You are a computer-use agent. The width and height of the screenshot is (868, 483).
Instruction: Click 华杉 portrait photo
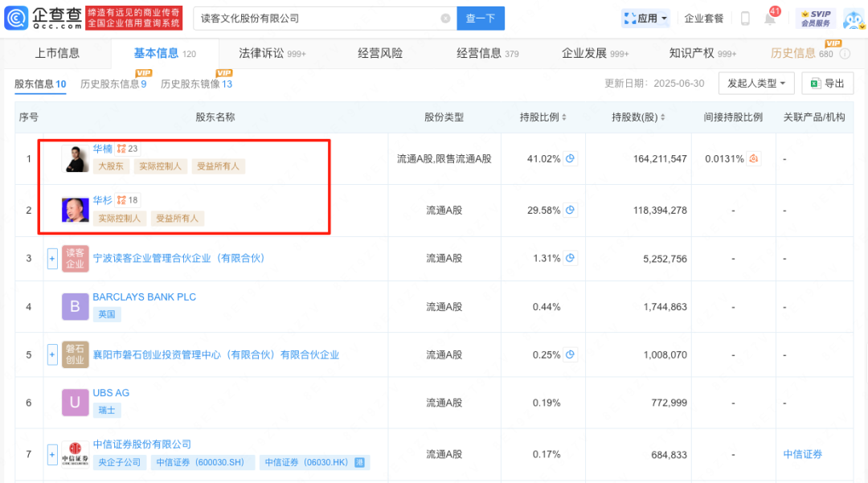76,211
